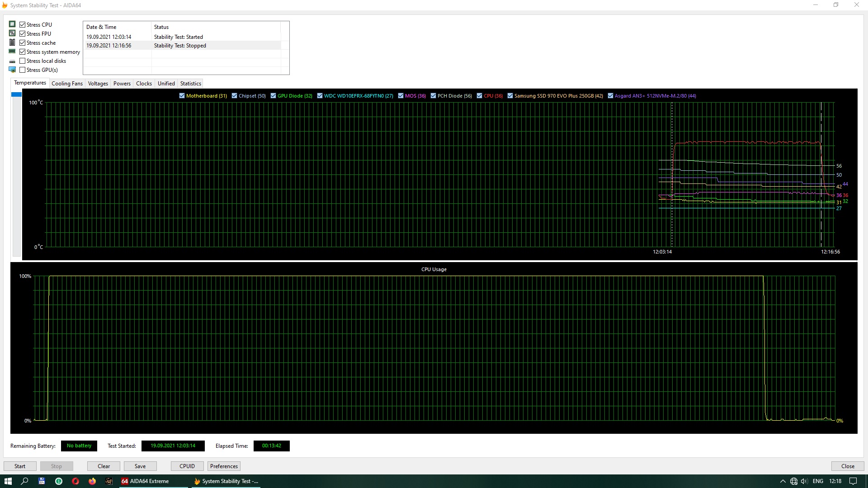This screenshot has height=488, width=868.
Task: Open the Statistics tab
Action: tap(190, 84)
